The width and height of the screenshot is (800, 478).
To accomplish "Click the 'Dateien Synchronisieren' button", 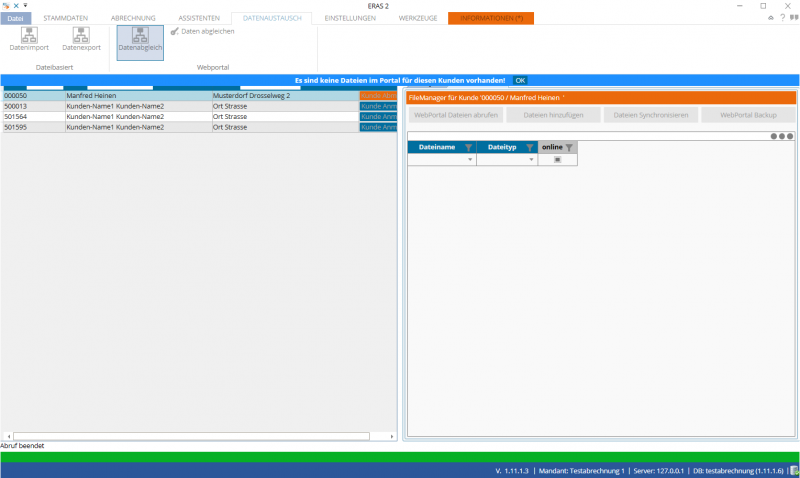I will (x=651, y=115).
